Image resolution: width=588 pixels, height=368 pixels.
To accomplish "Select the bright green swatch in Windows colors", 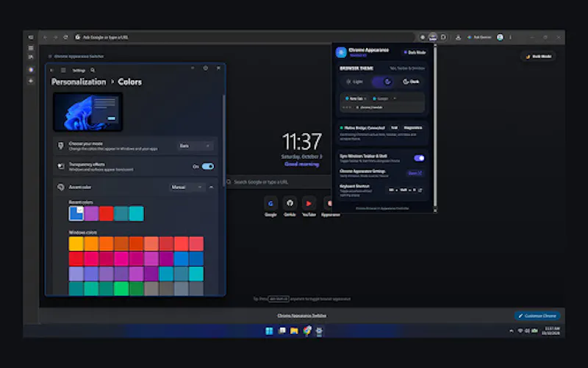I will point(121,289).
